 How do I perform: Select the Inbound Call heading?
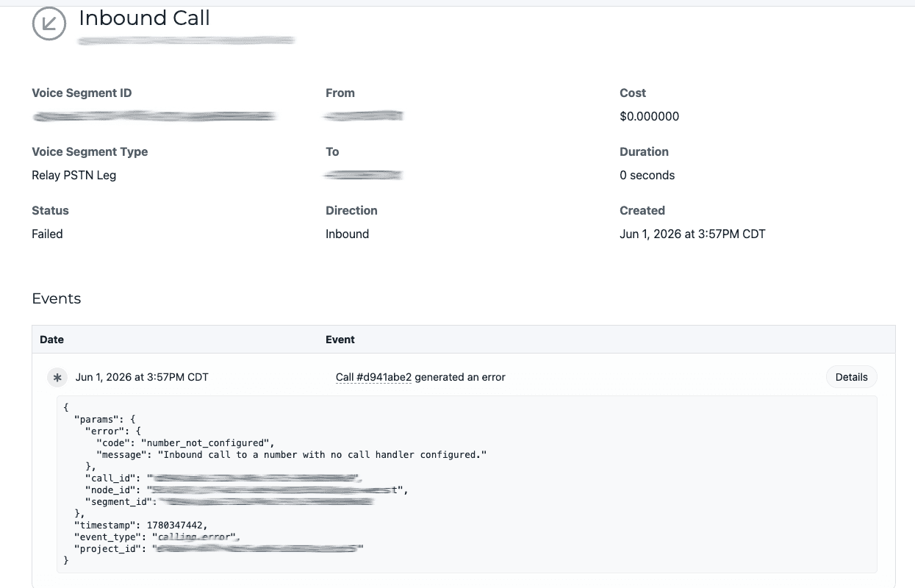145,18
